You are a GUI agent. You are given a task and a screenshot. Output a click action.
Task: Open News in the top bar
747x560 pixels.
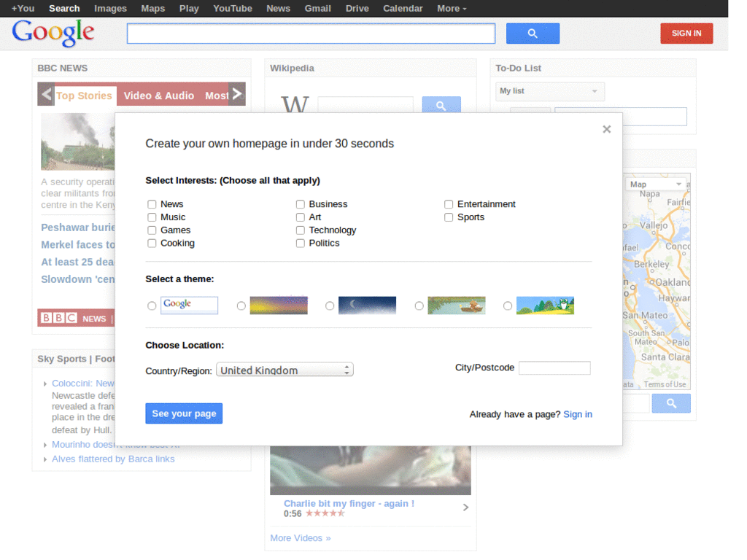[x=278, y=9]
